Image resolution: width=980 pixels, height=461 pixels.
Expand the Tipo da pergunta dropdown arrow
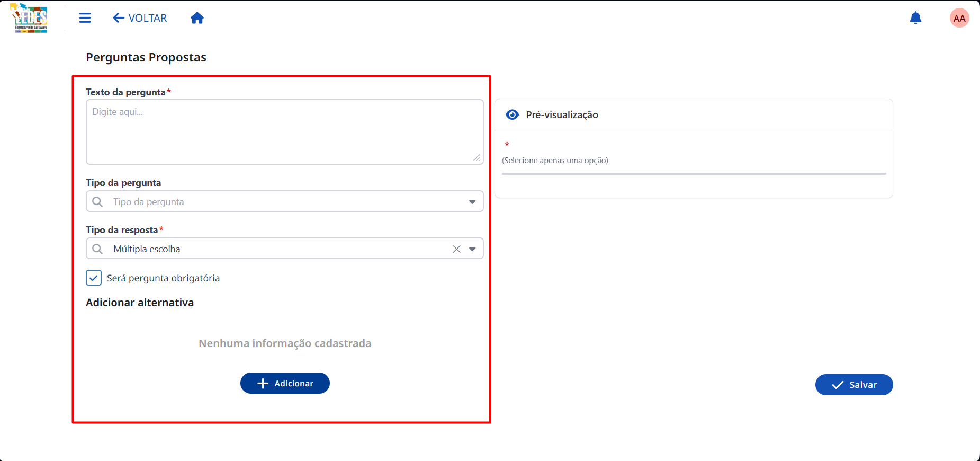(x=472, y=202)
